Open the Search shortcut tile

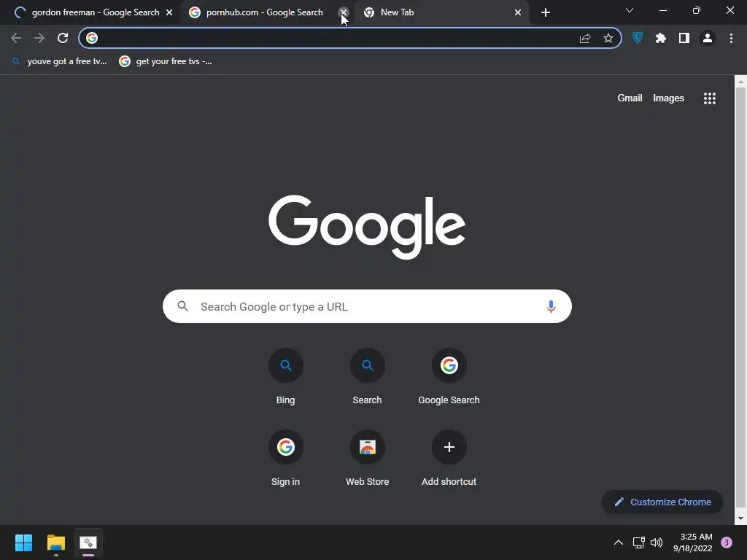368,377
